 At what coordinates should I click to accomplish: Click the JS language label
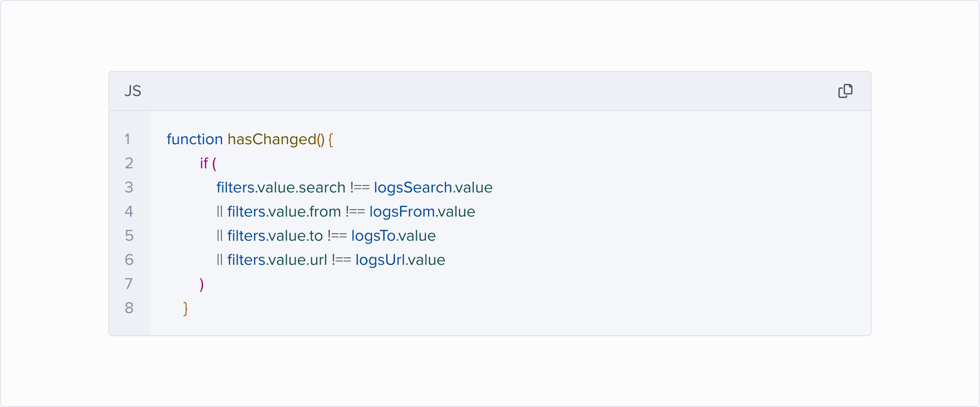(x=133, y=91)
